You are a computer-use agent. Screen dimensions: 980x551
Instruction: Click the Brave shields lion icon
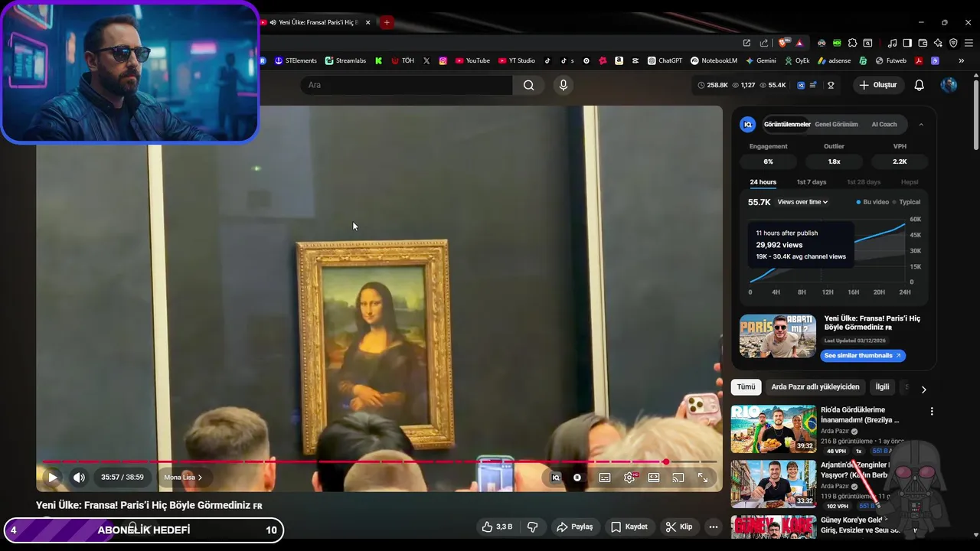782,43
